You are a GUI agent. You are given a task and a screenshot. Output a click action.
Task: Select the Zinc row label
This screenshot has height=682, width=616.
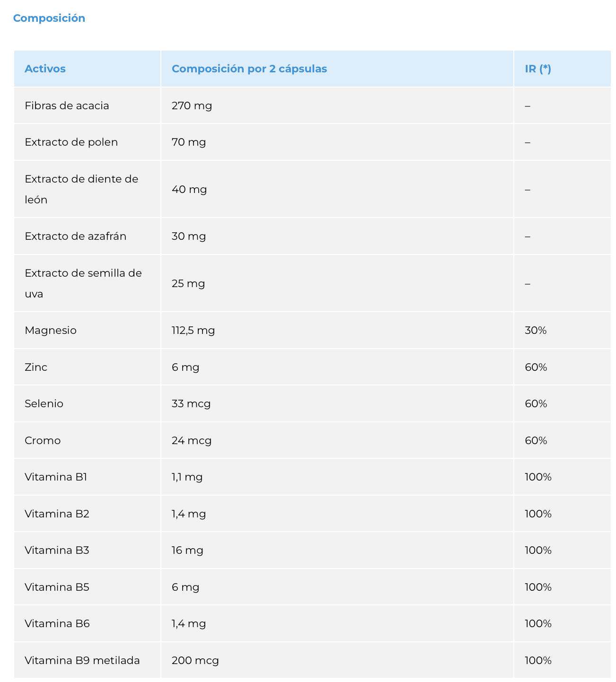[x=36, y=367]
